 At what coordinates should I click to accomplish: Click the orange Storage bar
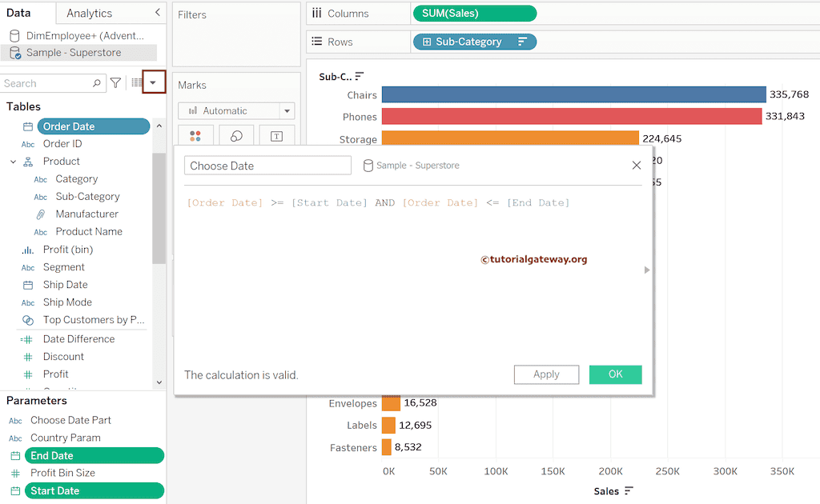(510, 138)
